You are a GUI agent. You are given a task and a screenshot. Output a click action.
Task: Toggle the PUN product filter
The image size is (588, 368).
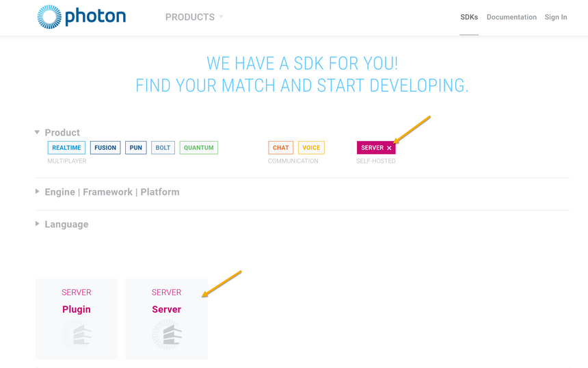(x=136, y=148)
